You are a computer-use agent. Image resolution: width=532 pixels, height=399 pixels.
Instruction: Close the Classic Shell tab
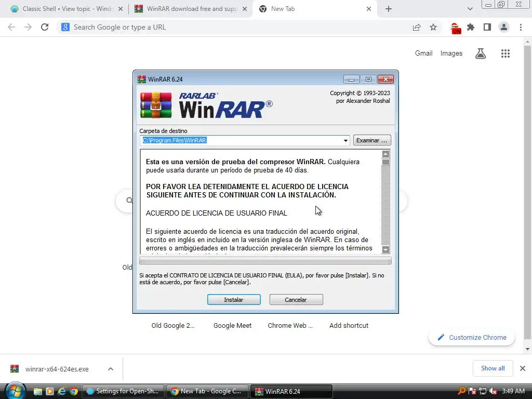121,9
